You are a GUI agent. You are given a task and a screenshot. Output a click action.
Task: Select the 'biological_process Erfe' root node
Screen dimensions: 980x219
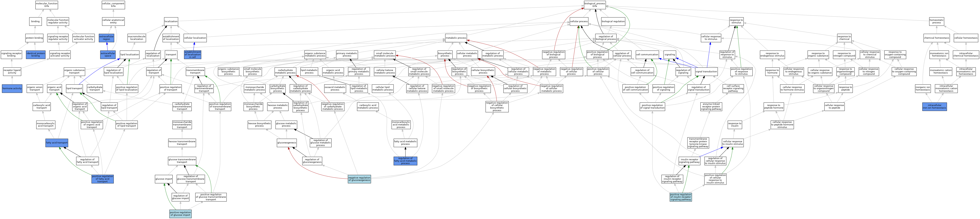(595, 5)
